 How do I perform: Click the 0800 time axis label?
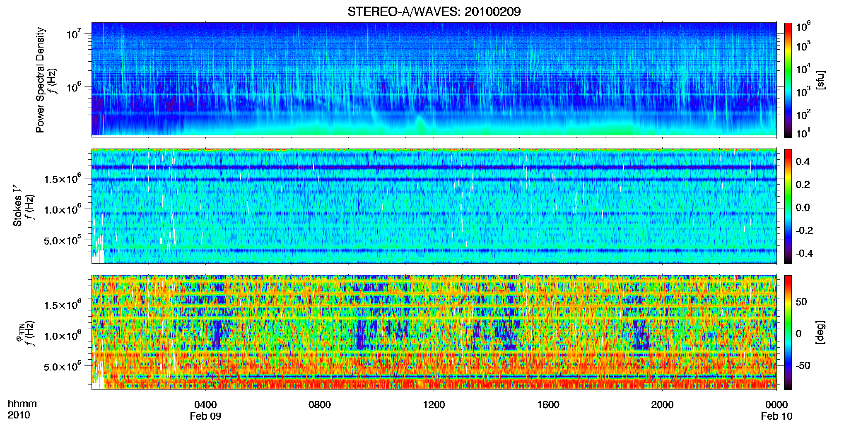(x=320, y=405)
